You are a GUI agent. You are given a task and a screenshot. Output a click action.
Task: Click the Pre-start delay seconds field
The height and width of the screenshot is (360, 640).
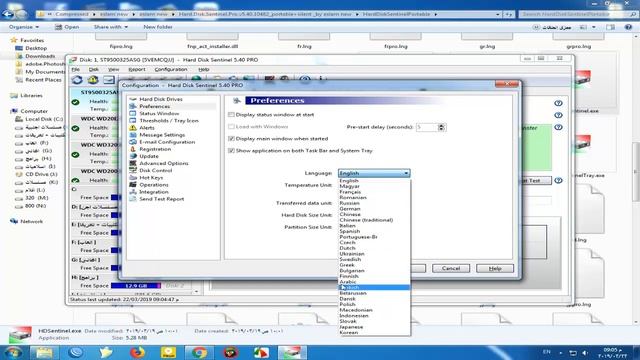pyautogui.click(x=427, y=127)
